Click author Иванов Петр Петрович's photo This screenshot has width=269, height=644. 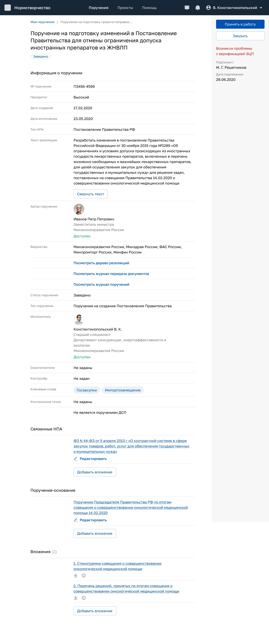(79, 209)
